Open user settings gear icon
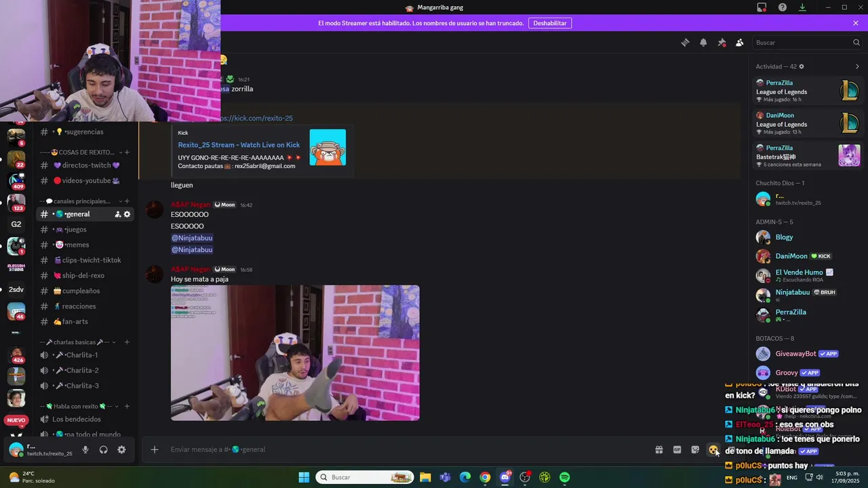 click(121, 449)
